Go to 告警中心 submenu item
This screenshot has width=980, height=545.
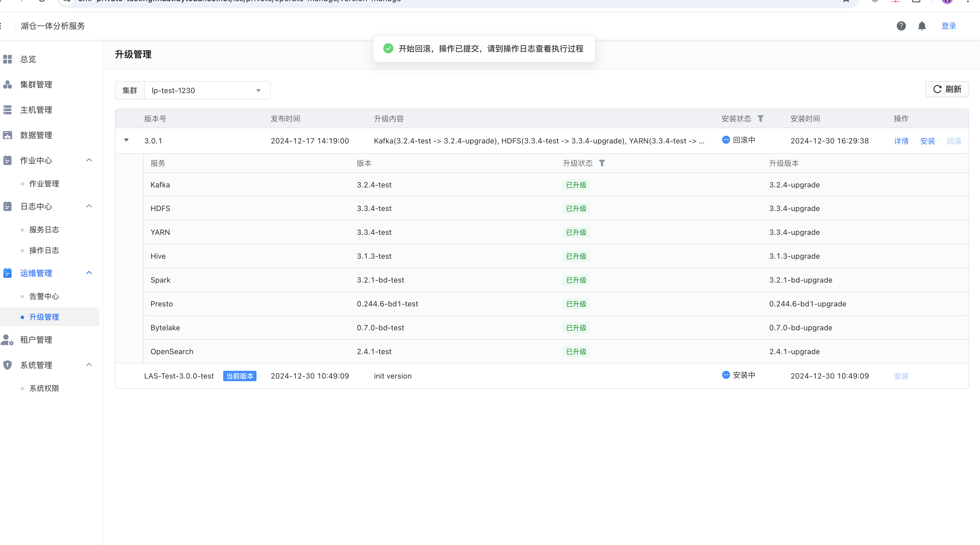[x=44, y=296]
